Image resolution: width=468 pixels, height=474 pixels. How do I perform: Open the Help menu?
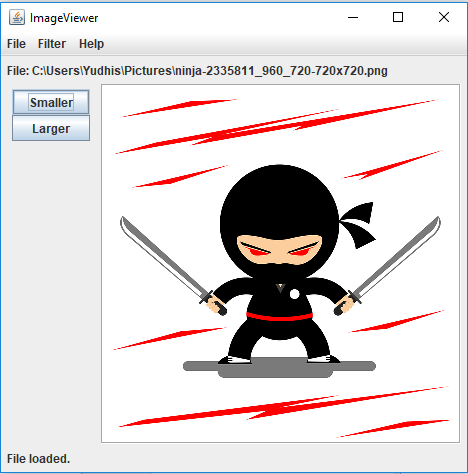click(91, 44)
